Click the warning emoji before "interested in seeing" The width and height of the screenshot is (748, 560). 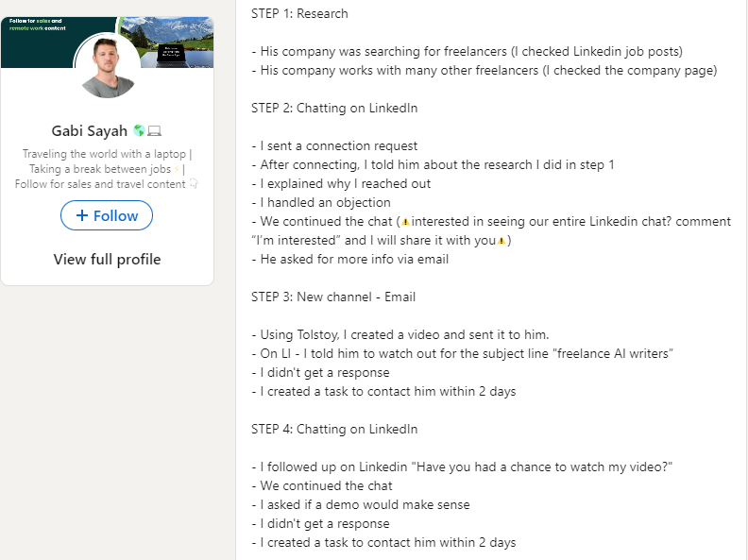(x=405, y=222)
